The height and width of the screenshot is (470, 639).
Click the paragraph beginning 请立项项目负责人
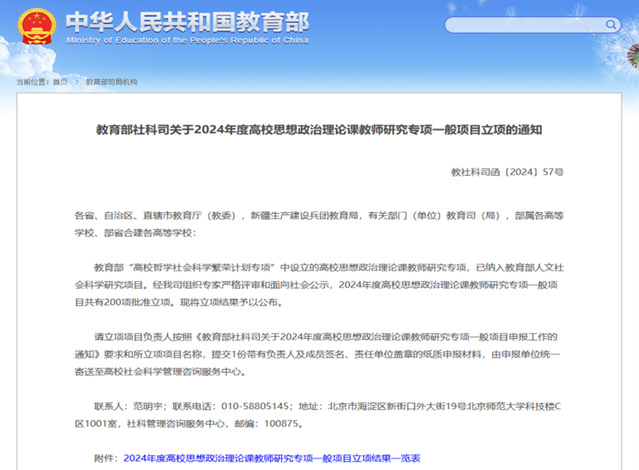[319, 355]
